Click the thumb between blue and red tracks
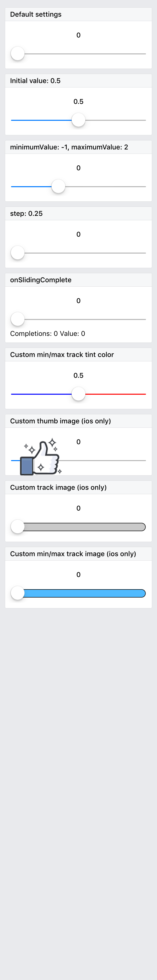This screenshot has width=157, height=980. [78, 394]
